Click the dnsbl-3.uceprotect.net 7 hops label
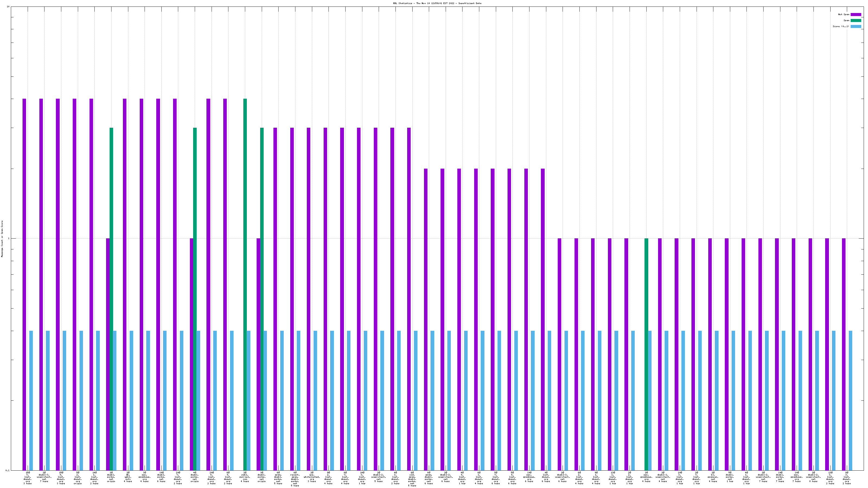Viewport: 868px width, 488px height. pyautogui.click(x=44, y=477)
